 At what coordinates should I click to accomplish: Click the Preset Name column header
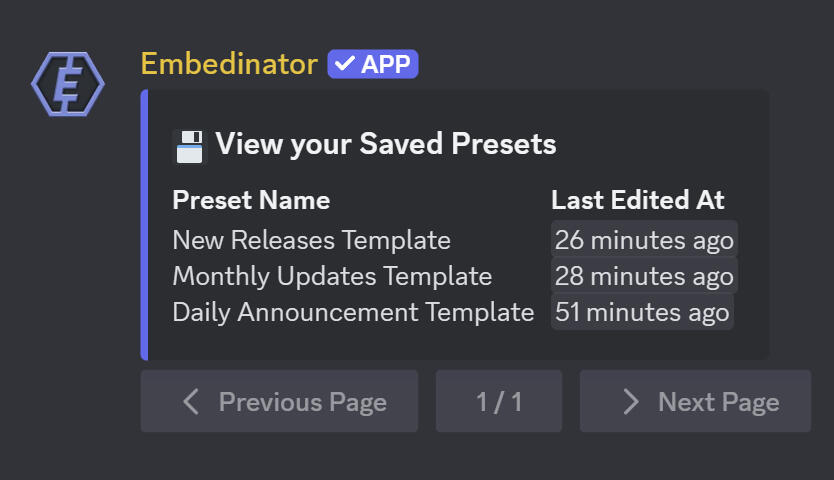point(251,201)
